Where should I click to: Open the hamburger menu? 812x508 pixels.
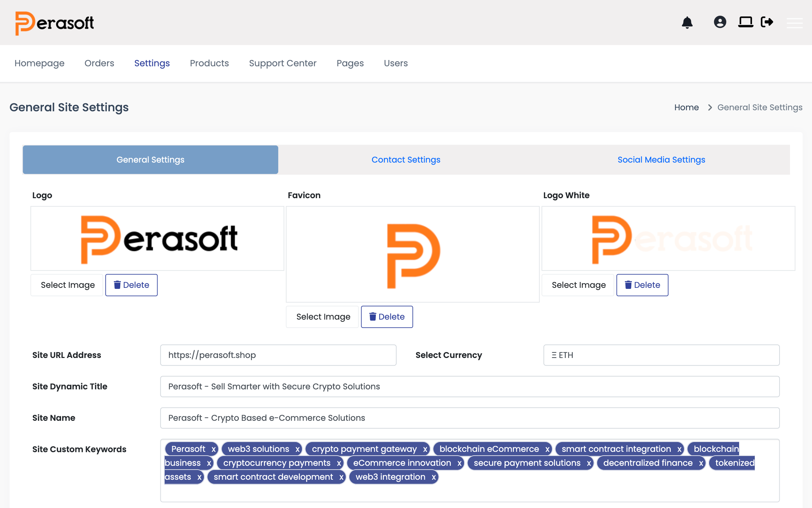pos(795,23)
